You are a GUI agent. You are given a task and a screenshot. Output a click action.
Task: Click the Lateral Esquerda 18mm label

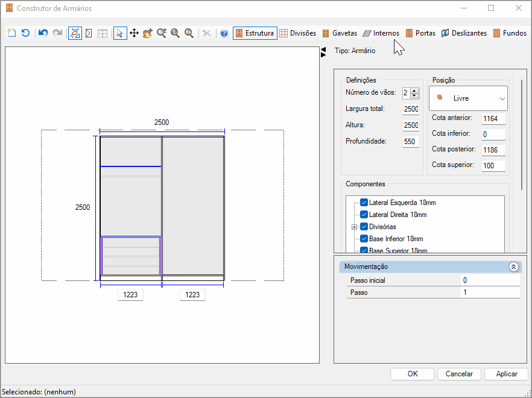pyautogui.click(x=402, y=203)
